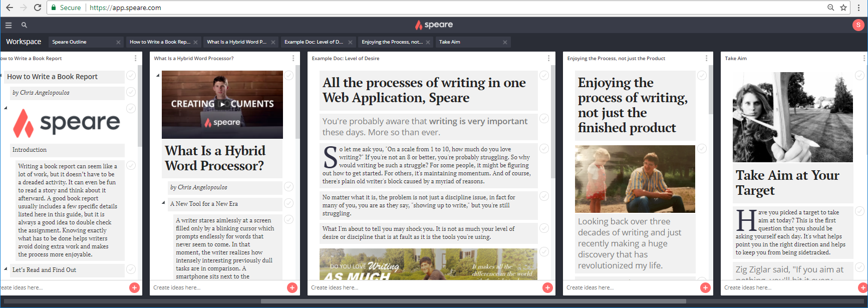This screenshot has height=308, width=868.
Task: Add idea with plus button in Example Doc board
Action: pyautogui.click(x=547, y=287)
